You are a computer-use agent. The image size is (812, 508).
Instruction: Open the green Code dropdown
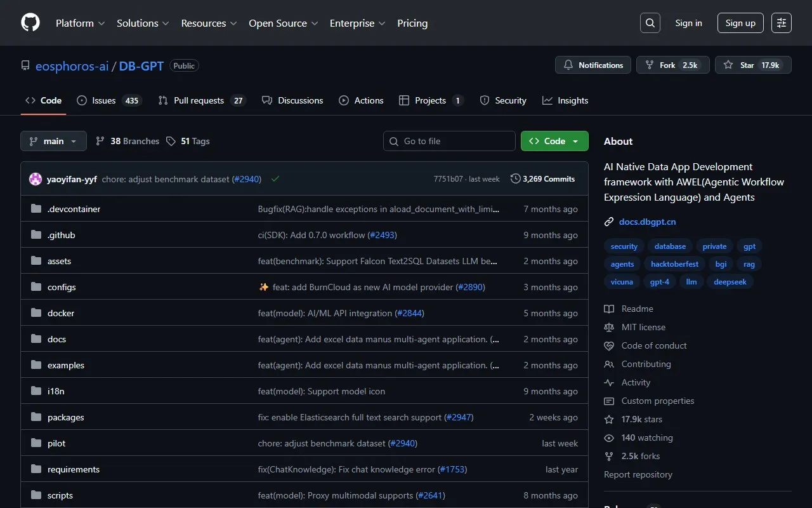554,141
